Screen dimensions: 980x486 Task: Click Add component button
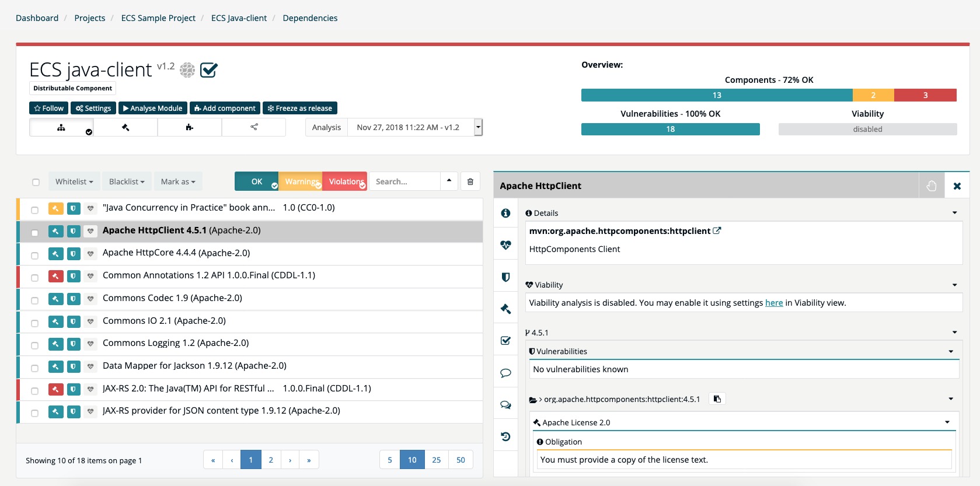(x=225, y=108)
